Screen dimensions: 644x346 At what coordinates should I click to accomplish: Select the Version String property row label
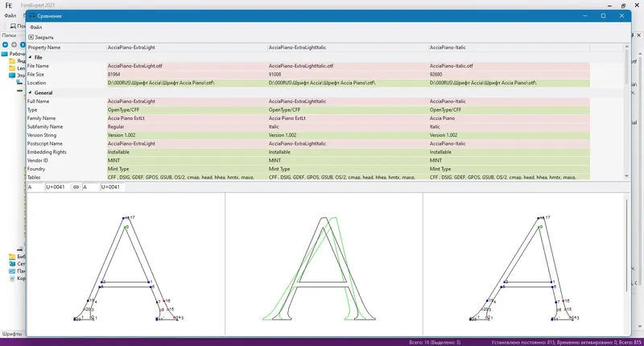click(42, 135)
